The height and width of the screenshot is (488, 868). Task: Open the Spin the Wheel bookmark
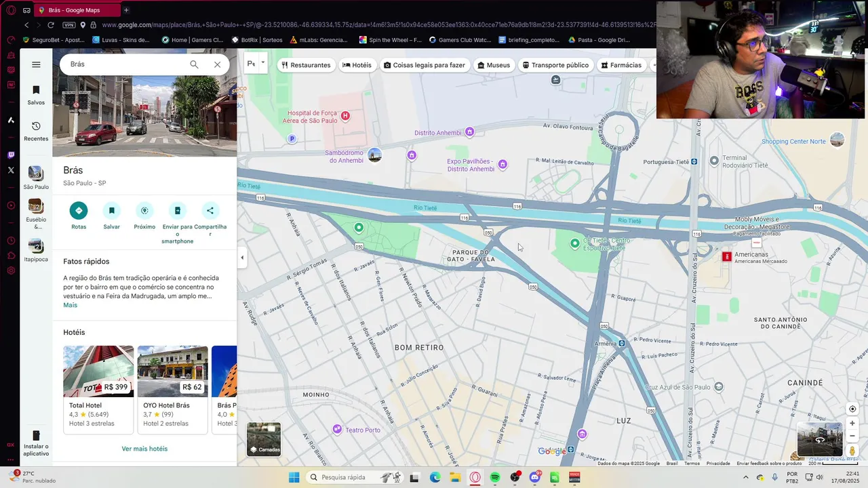click(x=391, y=40)
